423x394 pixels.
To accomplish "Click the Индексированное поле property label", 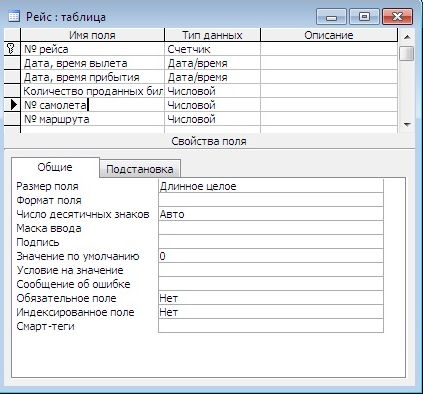I will pyautogui.click(x=75, y=312).
